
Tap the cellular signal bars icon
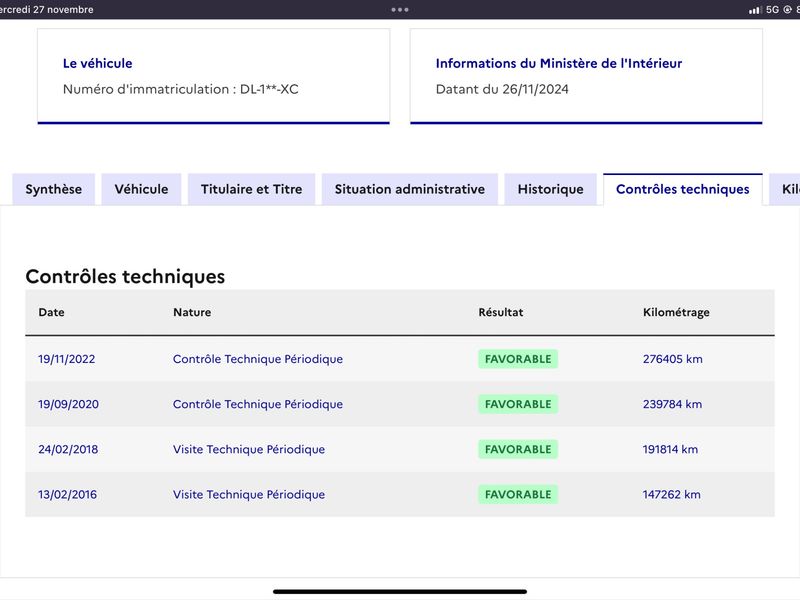(755, 10)
